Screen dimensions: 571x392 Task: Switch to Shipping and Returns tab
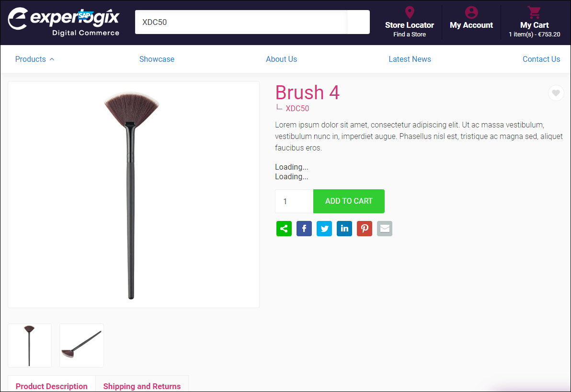tap(142, 385)
